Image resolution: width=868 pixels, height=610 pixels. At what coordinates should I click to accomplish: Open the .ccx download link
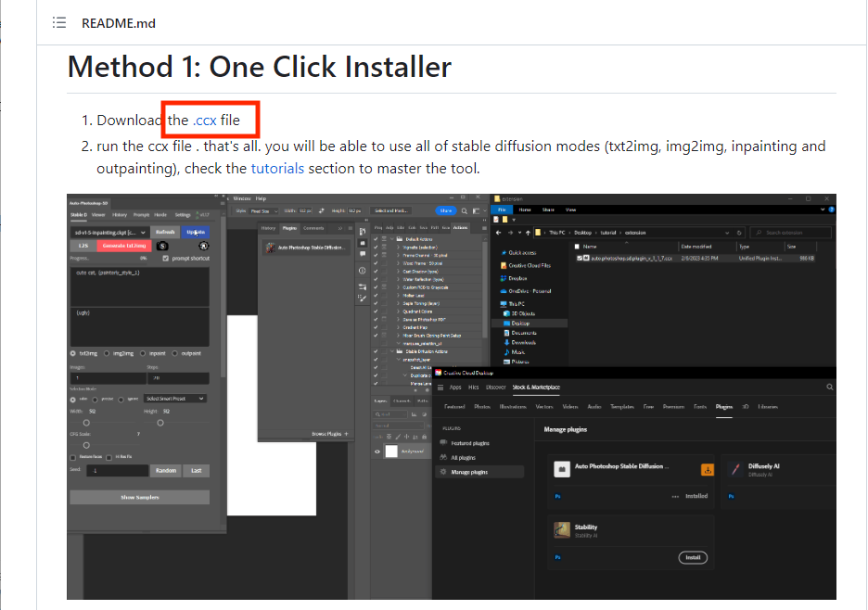[204, 121]
